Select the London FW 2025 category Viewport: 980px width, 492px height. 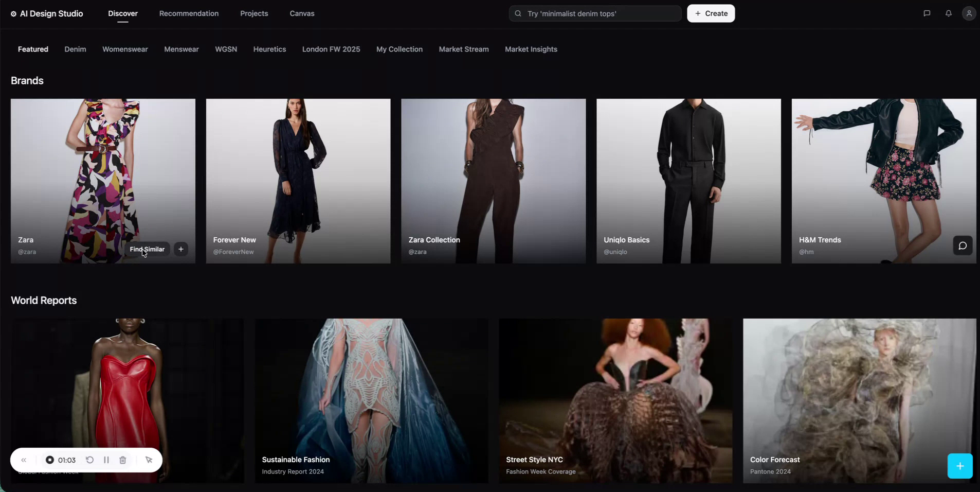pos(331,49)
